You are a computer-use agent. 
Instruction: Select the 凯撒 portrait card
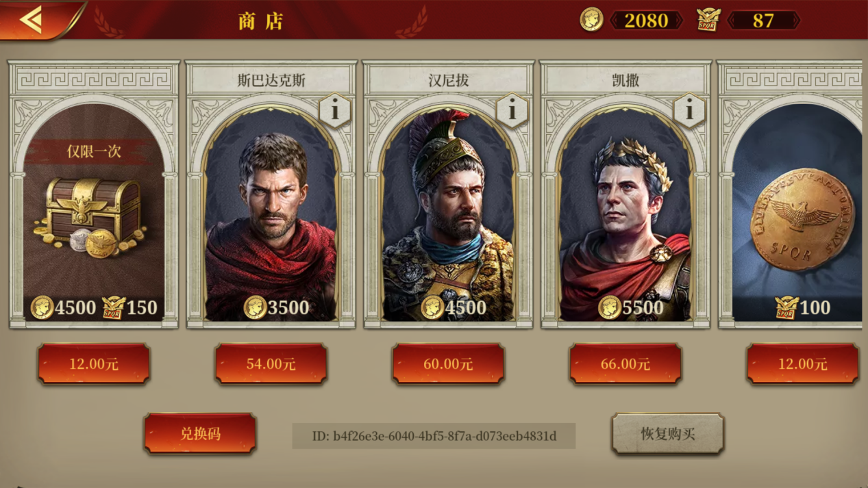click(625, 194)
